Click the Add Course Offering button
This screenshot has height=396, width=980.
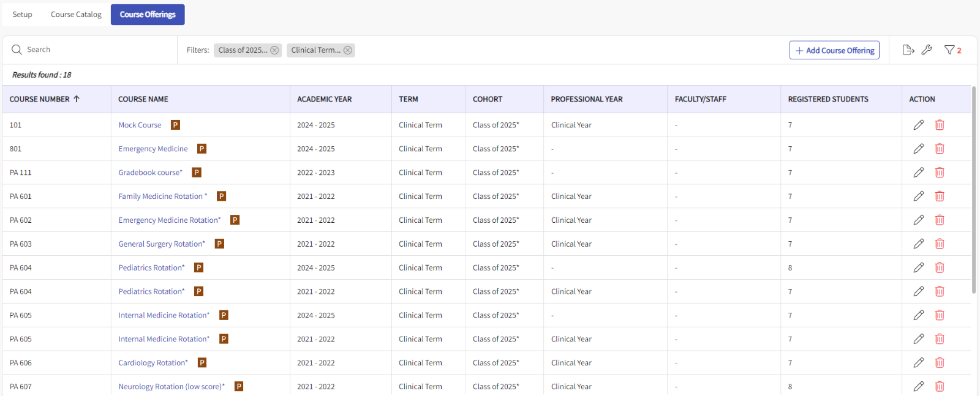[x=834, y=50]
